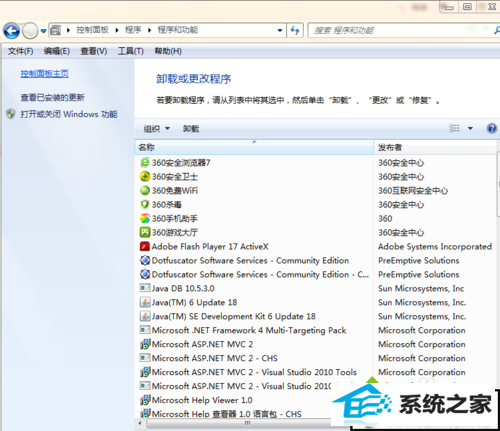Click publisher Sun Microsystems, Inc cell for Java DB
This screenshot has height=431, width=500.
point(421,288)
